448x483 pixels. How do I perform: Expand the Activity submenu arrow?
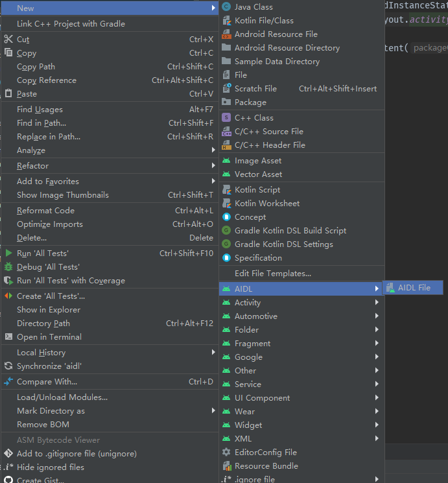tap(377, 302)
